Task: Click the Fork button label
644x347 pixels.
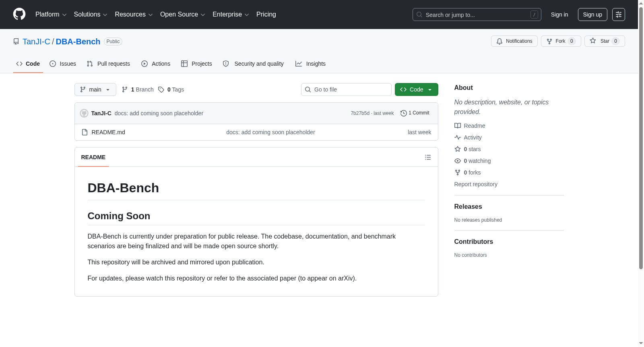Action: coord(560,41)
